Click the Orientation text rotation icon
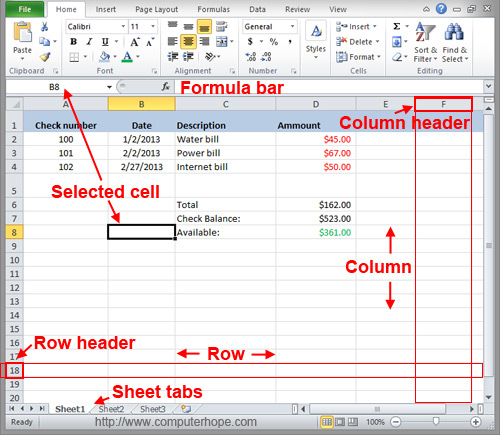Image resolution: width=500 pixels, height=435 pixels. [x=210, y=57]
